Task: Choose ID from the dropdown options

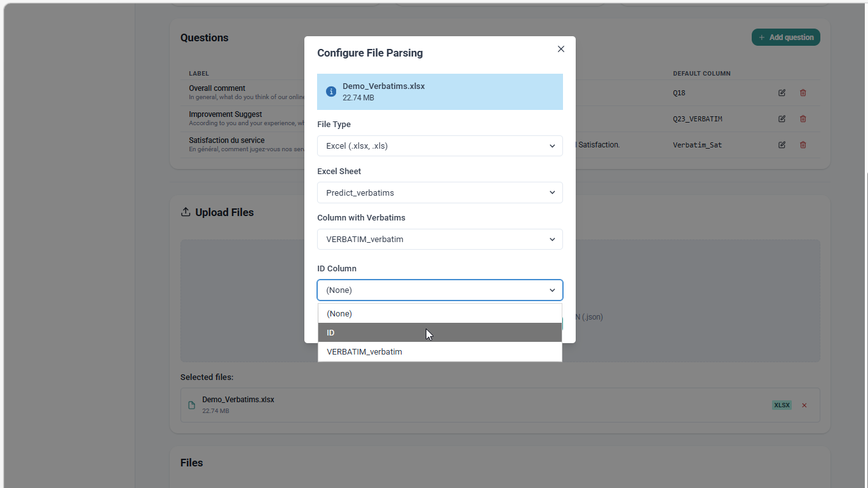Action: point(440,332)
